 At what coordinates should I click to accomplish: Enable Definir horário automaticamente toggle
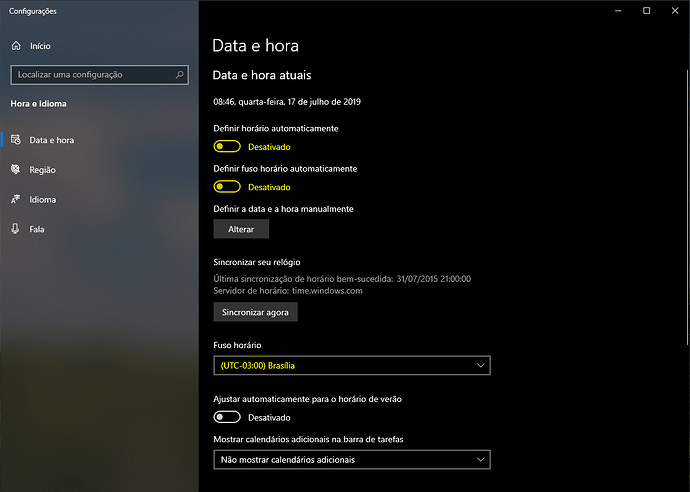click(227, 147)
